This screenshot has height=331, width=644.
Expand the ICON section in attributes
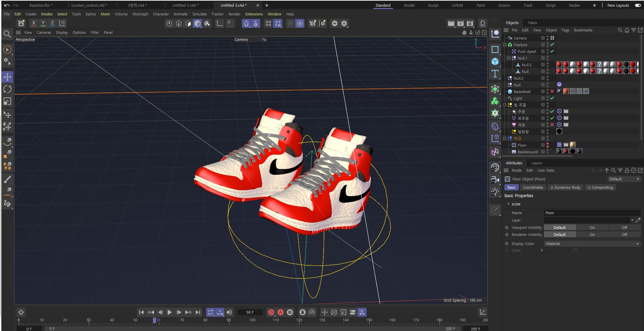(508, 204)
